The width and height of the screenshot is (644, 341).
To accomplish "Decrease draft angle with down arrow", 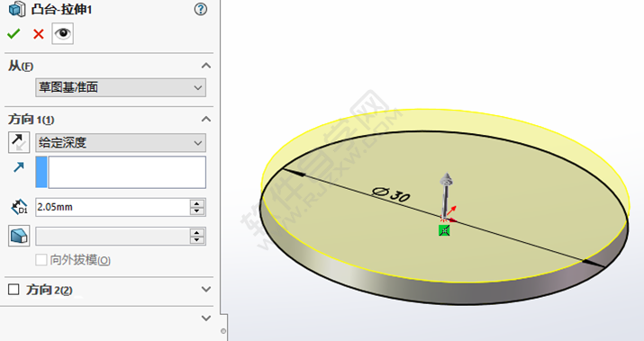I will pos(197,240).
